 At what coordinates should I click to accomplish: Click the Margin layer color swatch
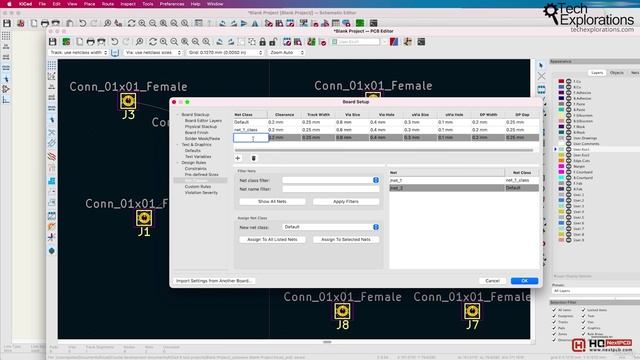[x=561, y=167]
